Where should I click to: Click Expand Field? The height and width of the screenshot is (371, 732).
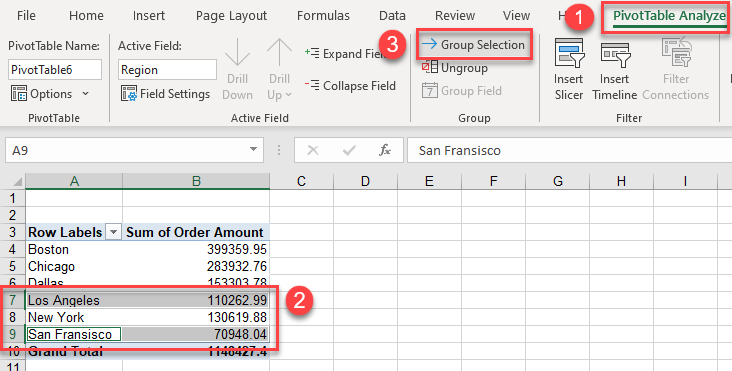345,54
